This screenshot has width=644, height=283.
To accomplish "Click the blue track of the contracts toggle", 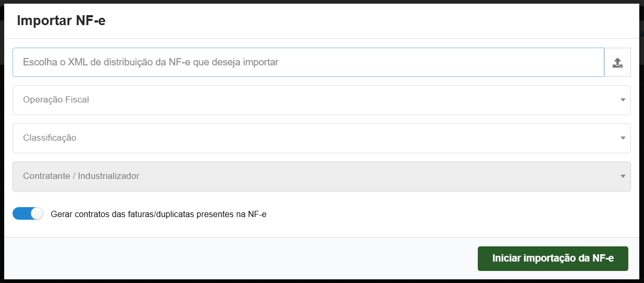I will [21, 213].
